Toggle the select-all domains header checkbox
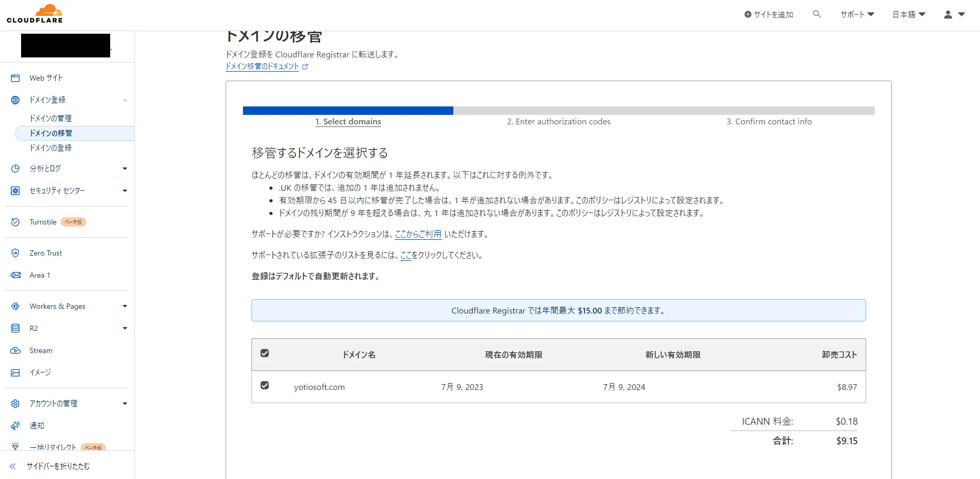This screenshot has width=980, height=479. tap(265, 354)
